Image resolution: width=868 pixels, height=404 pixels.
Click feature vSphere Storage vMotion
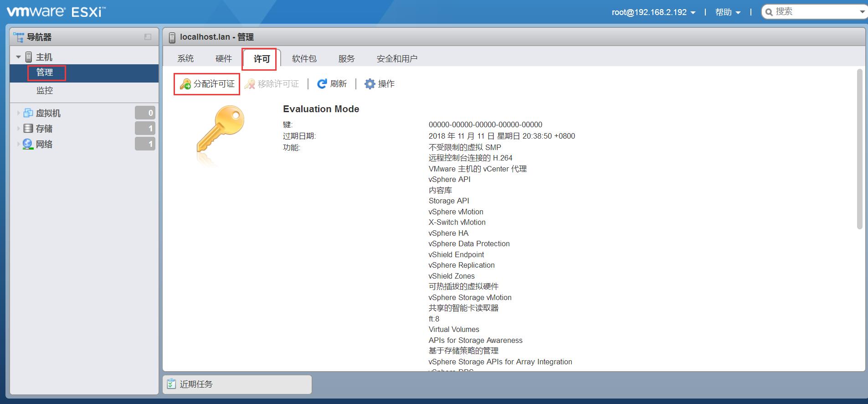tap(470, 297)
